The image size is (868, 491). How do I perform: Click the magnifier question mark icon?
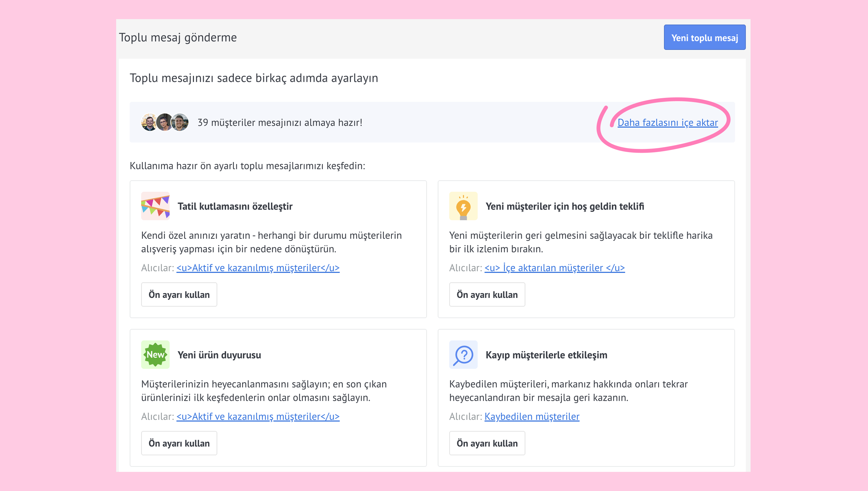pos(463,355)
